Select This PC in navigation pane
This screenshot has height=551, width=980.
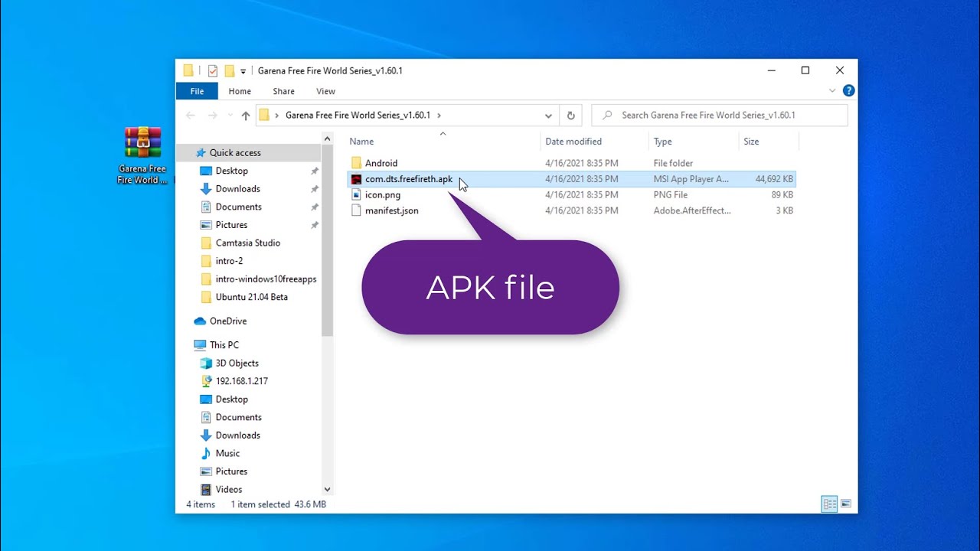[x=224, y=345]
